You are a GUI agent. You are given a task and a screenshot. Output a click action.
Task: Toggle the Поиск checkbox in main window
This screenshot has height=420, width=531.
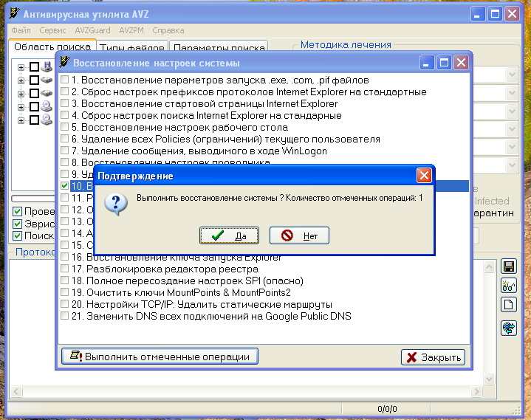(17, 236)
